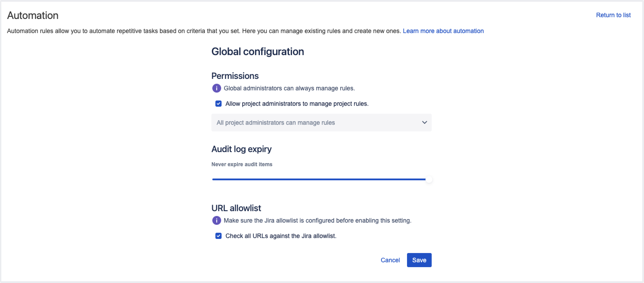
Task: Open the project administrators rules dropdown
Action: pos(321,123)
